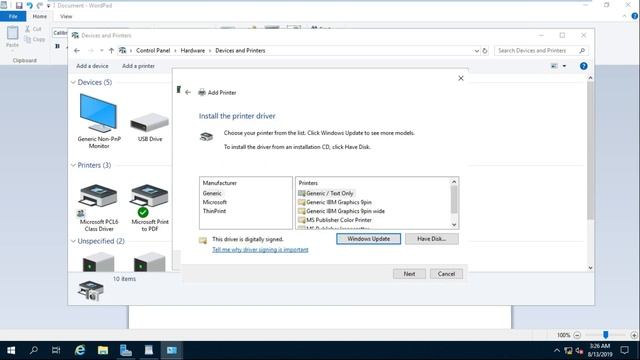Click the search magnifier in Devices and Printers
The width and height of the screenshot is (640, 360).
coord(582,51)
